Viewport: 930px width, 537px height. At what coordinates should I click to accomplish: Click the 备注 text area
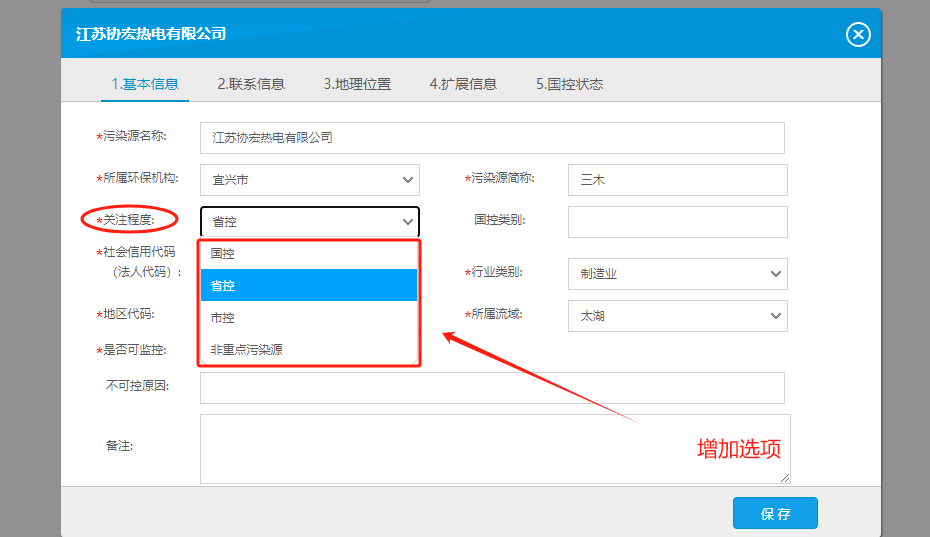495,449
